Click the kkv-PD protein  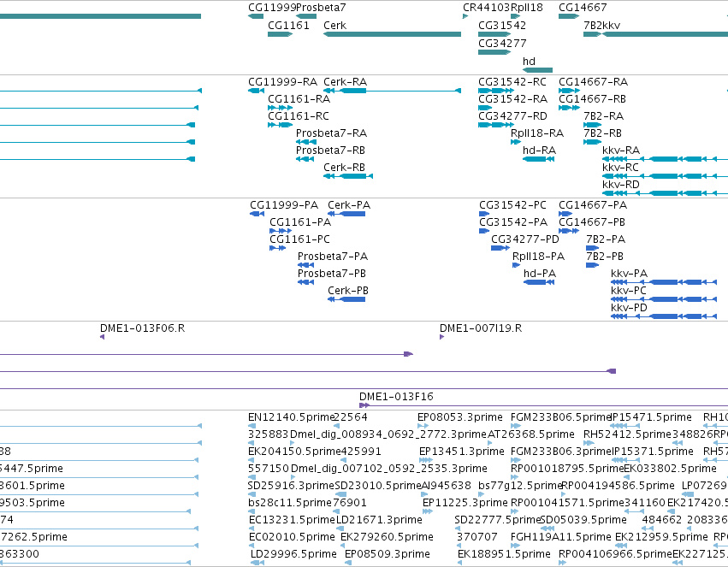click(664, 316)
